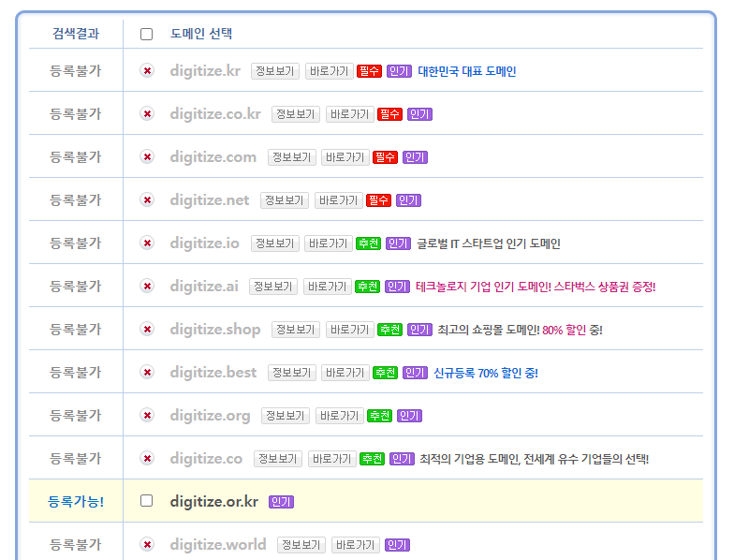Open 정보보기 for digitize.co
734x560 pixels.
pos(277,459)
